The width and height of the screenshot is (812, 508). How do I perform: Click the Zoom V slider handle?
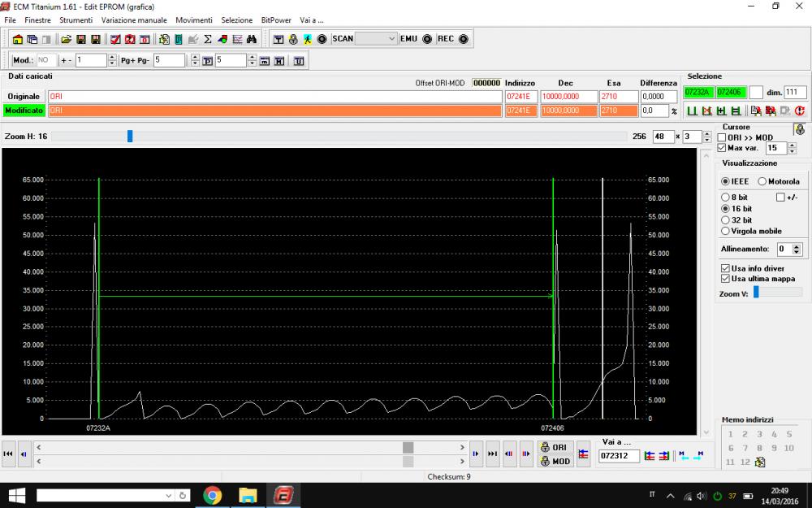[756, 293]
